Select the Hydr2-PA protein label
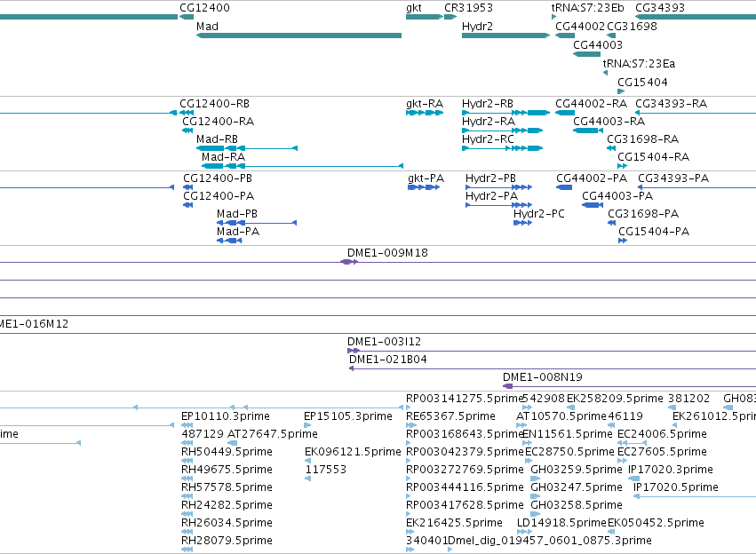Image resolution: width=756 pixels, height=554 pixels. pos(491,196)
